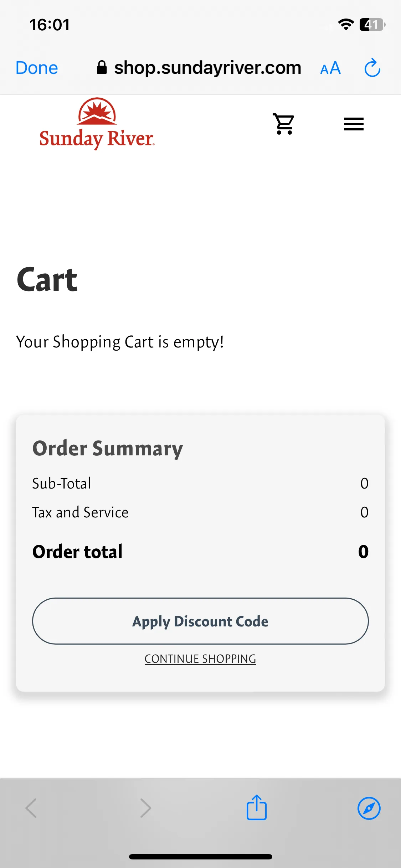401x868 pixels.
Task: Reload the page with refresh icon
Action: tap(372, 68)
